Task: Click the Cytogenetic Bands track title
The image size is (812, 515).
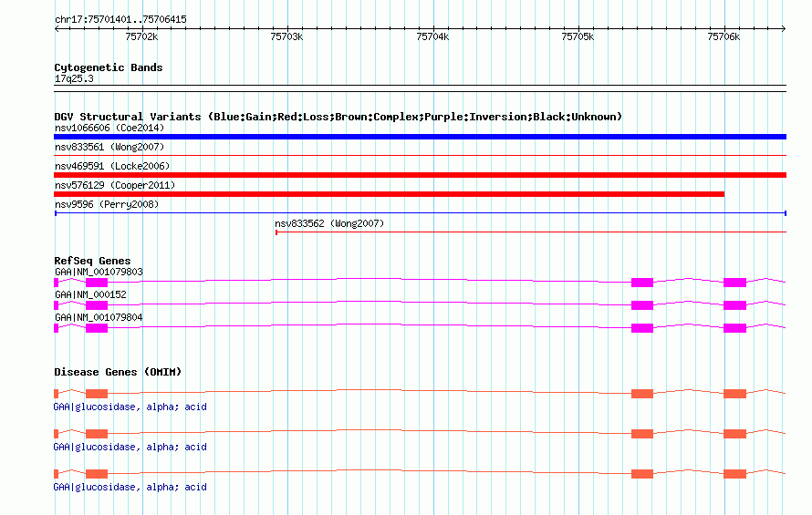Action: pos(109,67)
